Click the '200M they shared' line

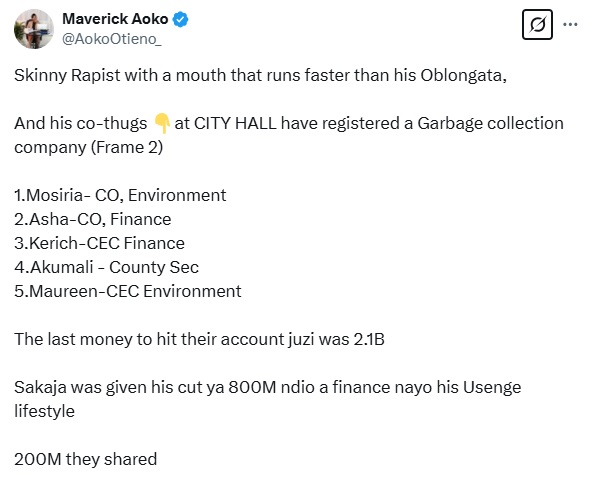pyautogui.click(x=85, y=459)
